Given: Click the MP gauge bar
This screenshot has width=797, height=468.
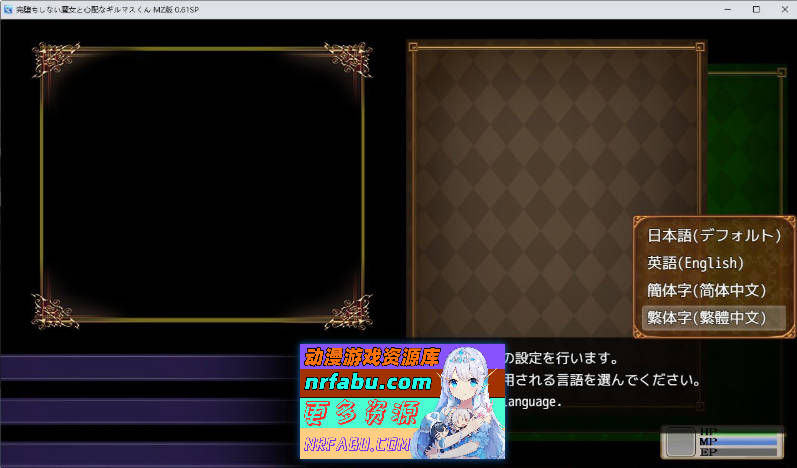Looking at the screenshot, I should coord(745,441).
